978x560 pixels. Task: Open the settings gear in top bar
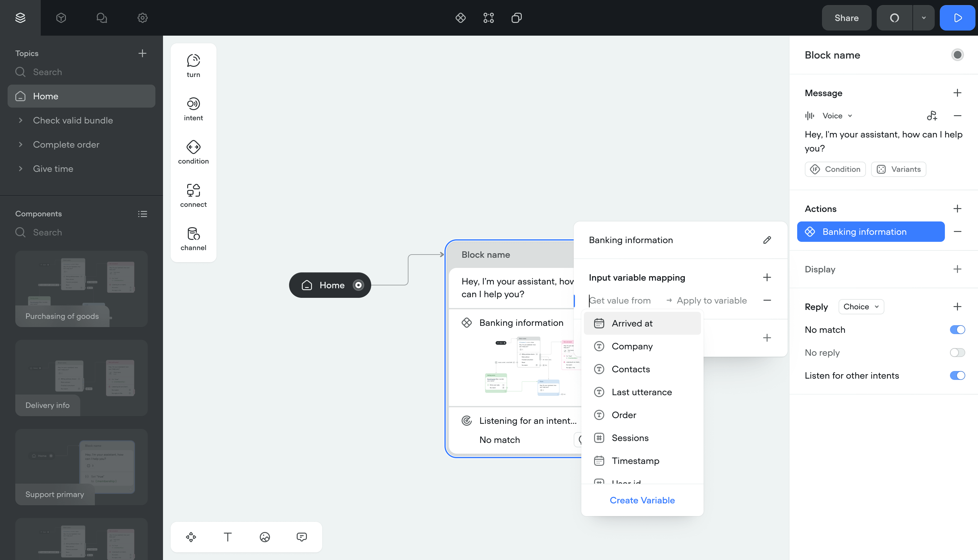click(x=142, y=18)
